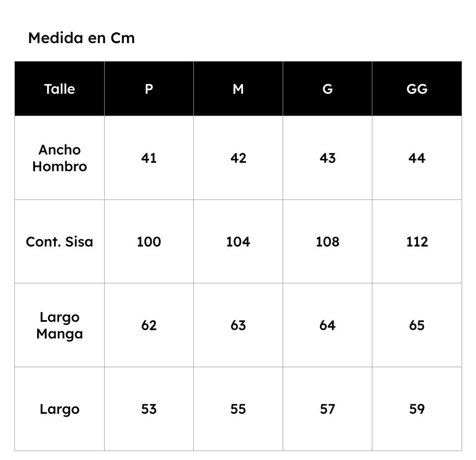
Task: Select Largo value 59 for size GG
Action: point(417,409)
